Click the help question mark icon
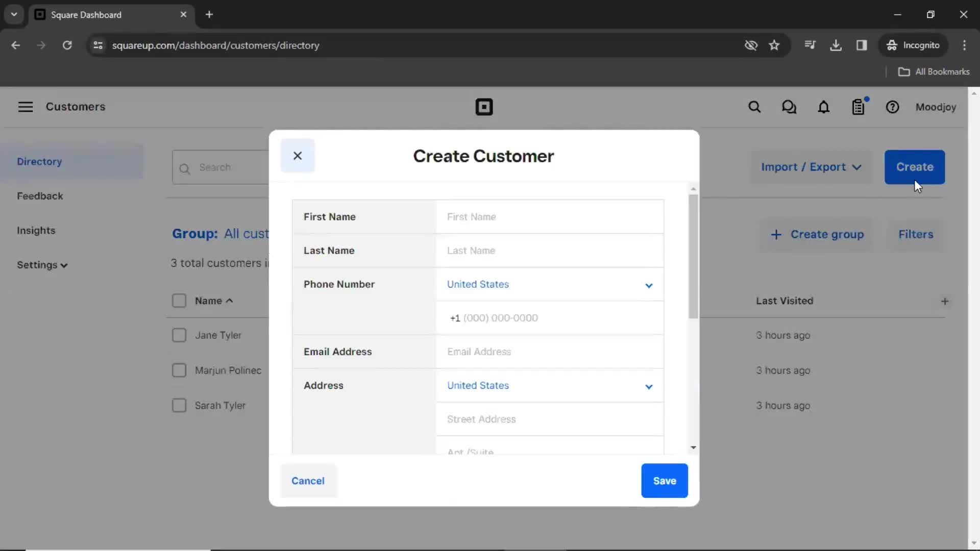The width and height of the screenshot is (980, 551). coord(893,107)
